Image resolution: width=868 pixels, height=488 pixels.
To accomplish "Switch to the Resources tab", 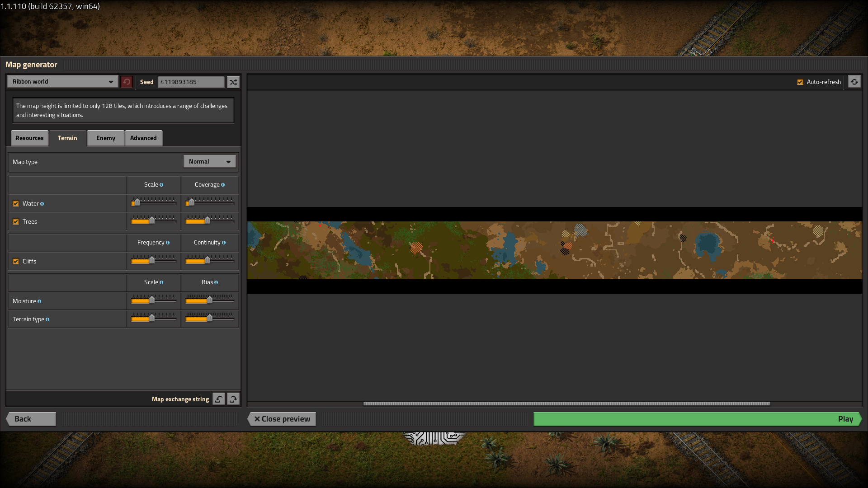I will (29, 138).
